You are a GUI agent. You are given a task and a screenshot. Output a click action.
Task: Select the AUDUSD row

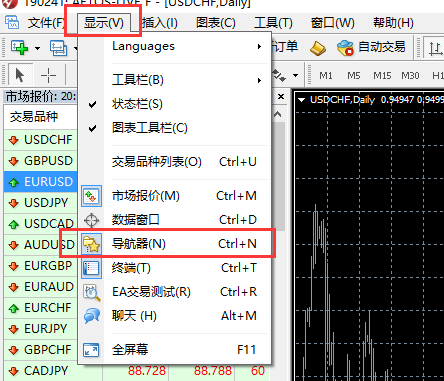[41, 245]
